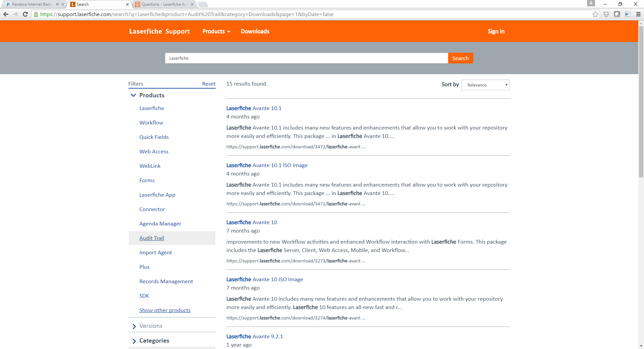The width and height of the screenshot is (644, 349).
Task: Filter by Laserfiche product
Action: (152, 108)
